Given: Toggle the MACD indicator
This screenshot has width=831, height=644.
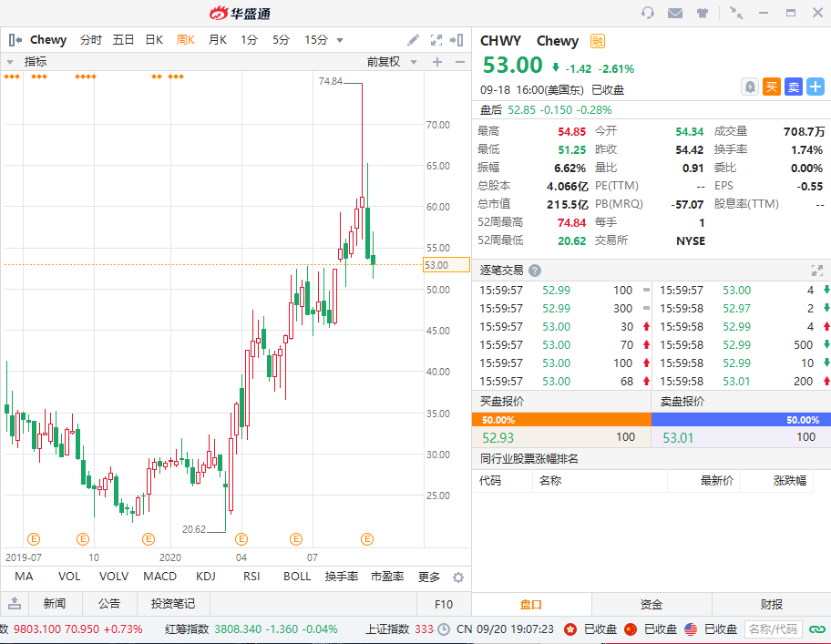Looking at the screenshot, I should pyautogui.click(x=159, y=577).
